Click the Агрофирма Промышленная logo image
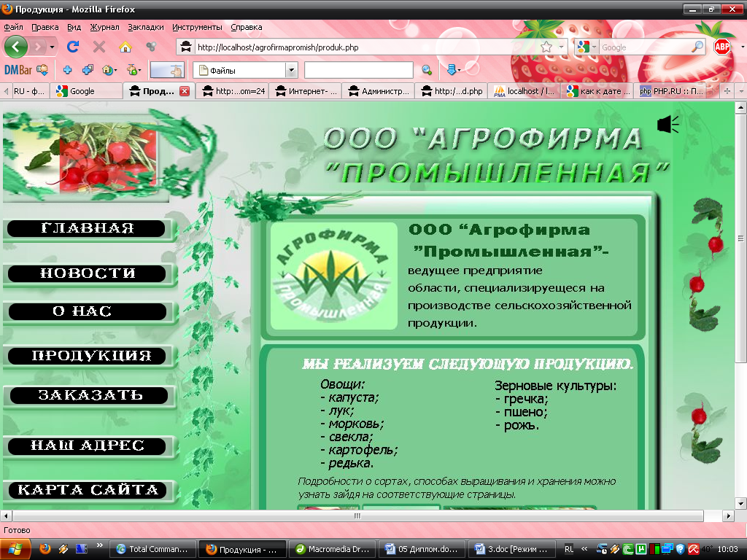The image size is (747, 560). point(333,276)
